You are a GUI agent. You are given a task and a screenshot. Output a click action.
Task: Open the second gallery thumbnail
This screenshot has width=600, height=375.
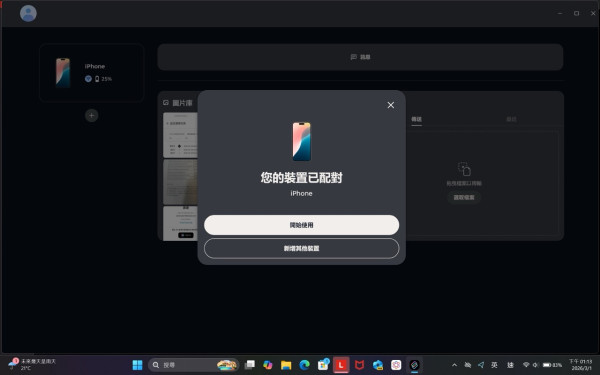click(x=180, y=182)
